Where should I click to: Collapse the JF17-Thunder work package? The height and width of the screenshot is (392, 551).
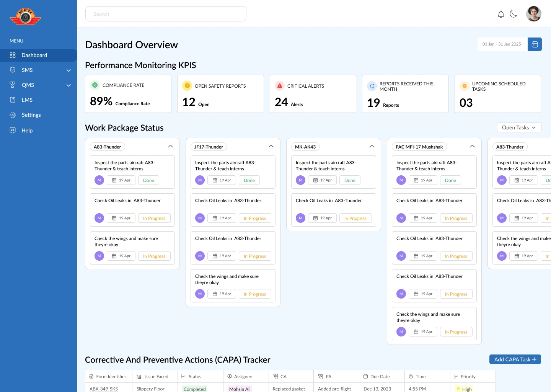(271, 146)
